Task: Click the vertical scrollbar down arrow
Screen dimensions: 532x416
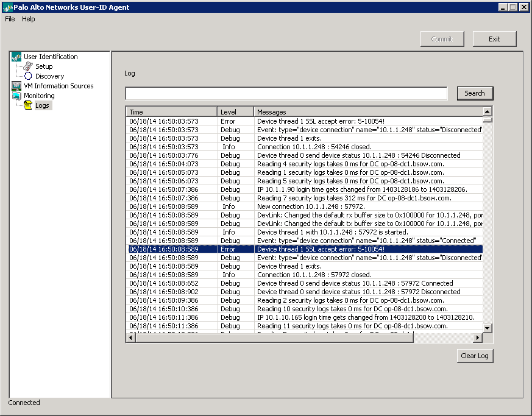Action: pos(488,328)
